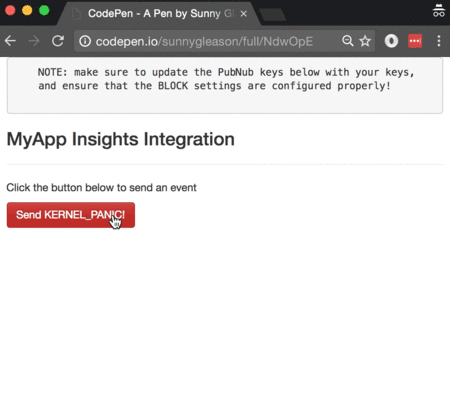Open the red extension icon with dots
Image resolution: width=450 pixels, height=408 pixels.
tap(415, 41)
